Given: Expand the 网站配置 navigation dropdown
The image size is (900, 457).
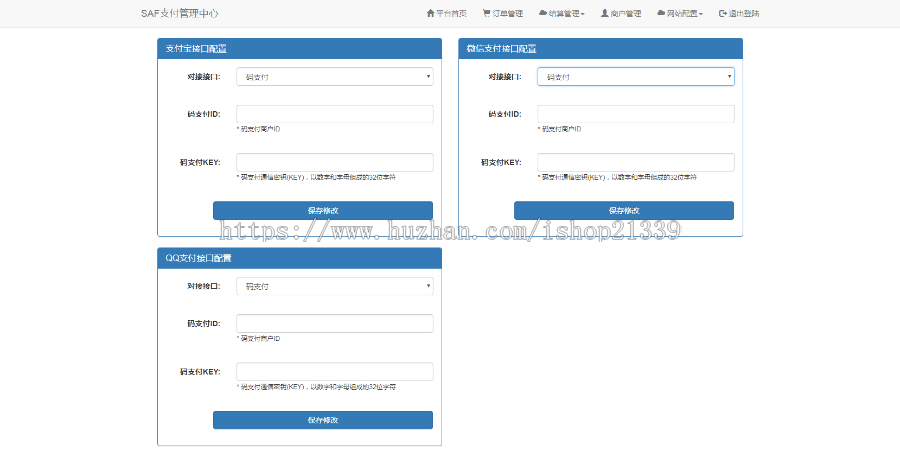Looking at the screenshot, I should (x=680, y=13).
